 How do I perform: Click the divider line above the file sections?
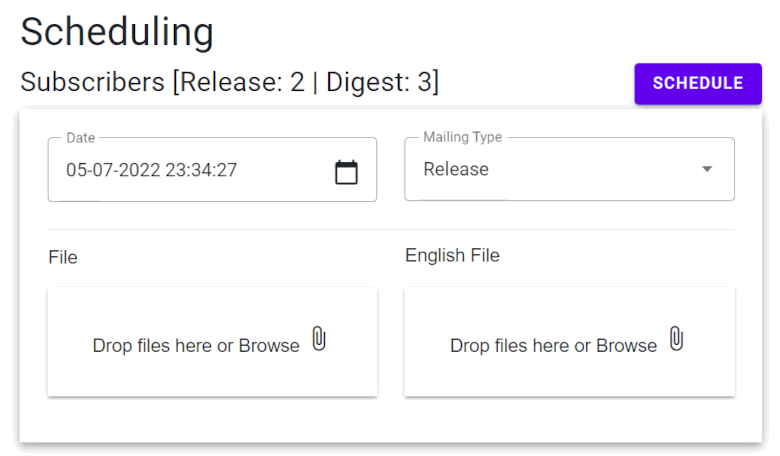click(391, 230)
